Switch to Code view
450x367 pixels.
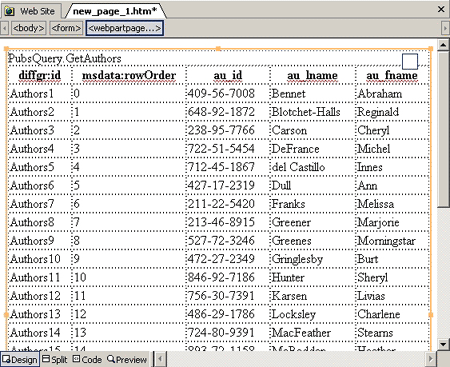pyautogui.click(x=87, y=360)
